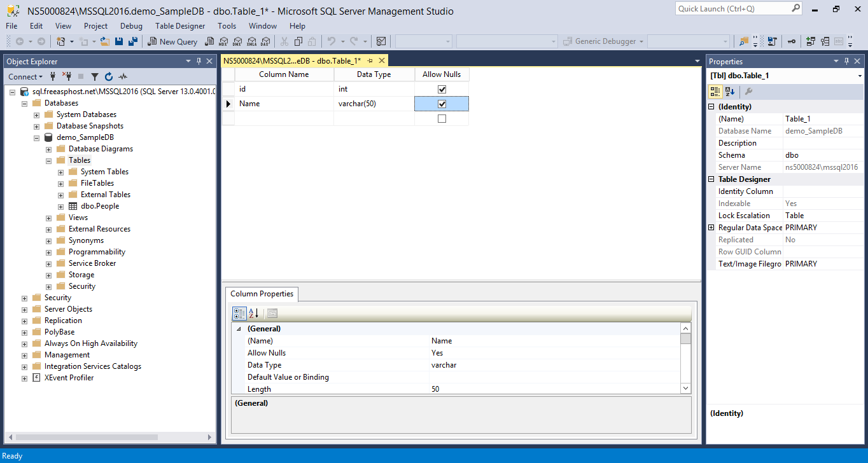Pin the Object Explorer panel (auto hide)
Viewport: 868px width, 463px height.
[x=199, y=61]
